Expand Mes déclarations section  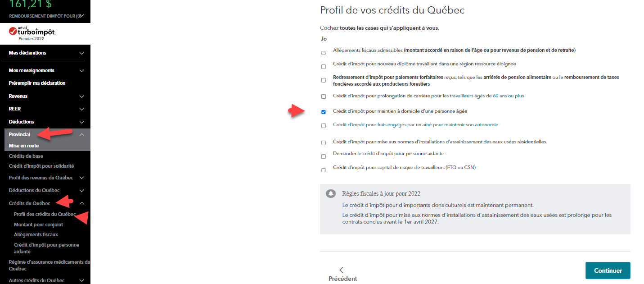(81, 53)
